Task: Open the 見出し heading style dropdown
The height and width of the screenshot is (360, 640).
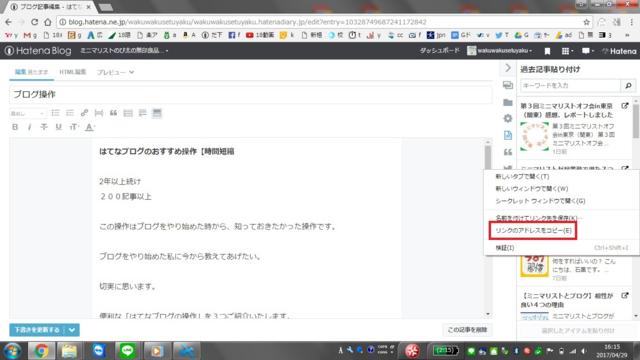Action: [27, 113]
